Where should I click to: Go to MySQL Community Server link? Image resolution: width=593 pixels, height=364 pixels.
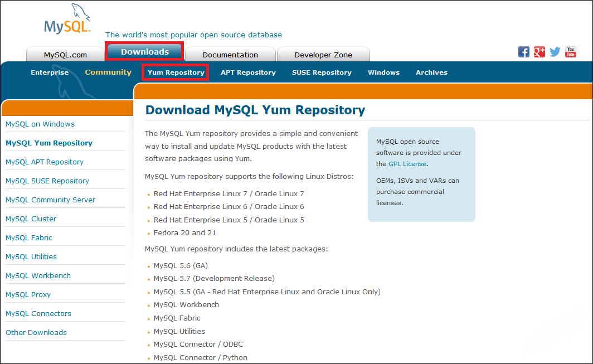tap(50, 200)
